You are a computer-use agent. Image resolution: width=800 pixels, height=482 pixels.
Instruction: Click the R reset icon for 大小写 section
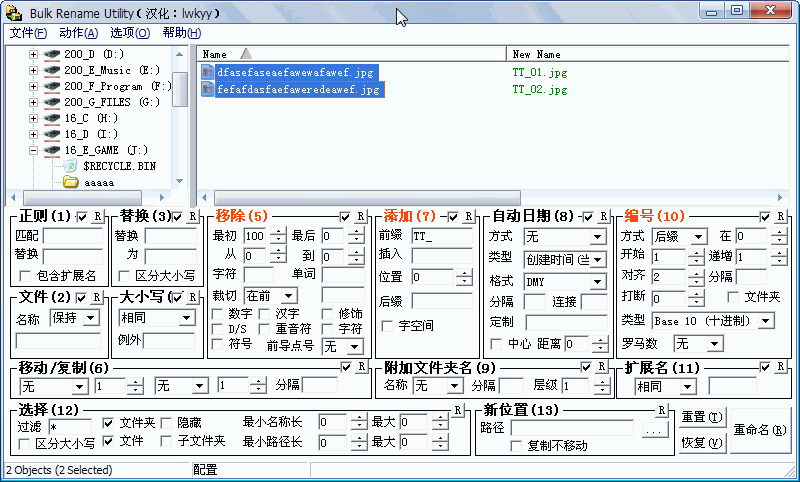tap(192, 297)
